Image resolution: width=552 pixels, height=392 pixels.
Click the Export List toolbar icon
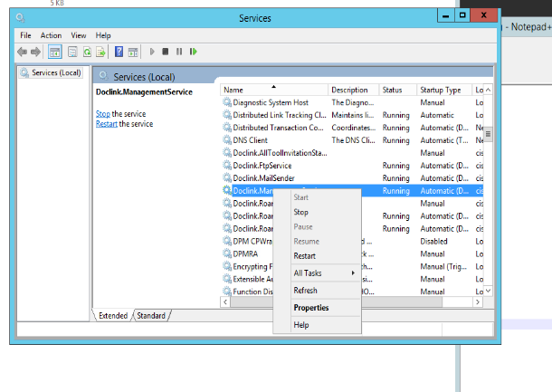click(x=101, y=52)
